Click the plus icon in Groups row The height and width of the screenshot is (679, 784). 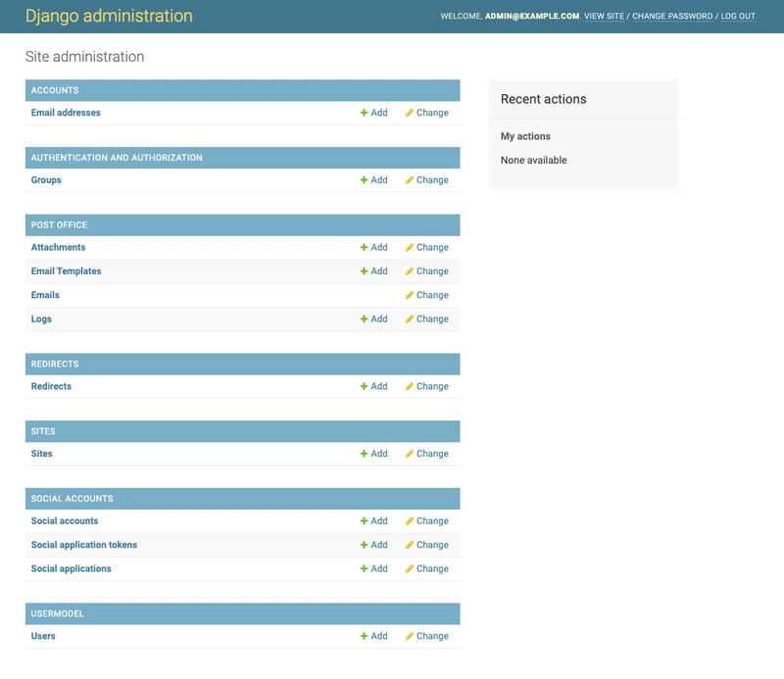(x=364, y=180)
